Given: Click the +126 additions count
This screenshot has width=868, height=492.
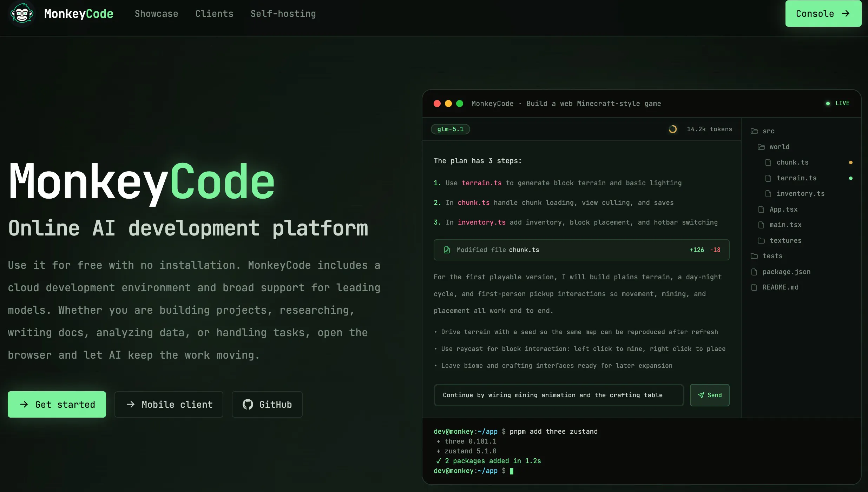Looking at the screenshot, I should [696, 250].
